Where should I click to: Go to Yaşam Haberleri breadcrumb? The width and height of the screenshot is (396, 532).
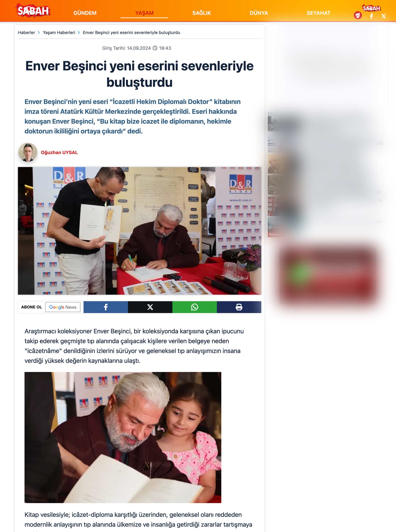click(59, 32)
